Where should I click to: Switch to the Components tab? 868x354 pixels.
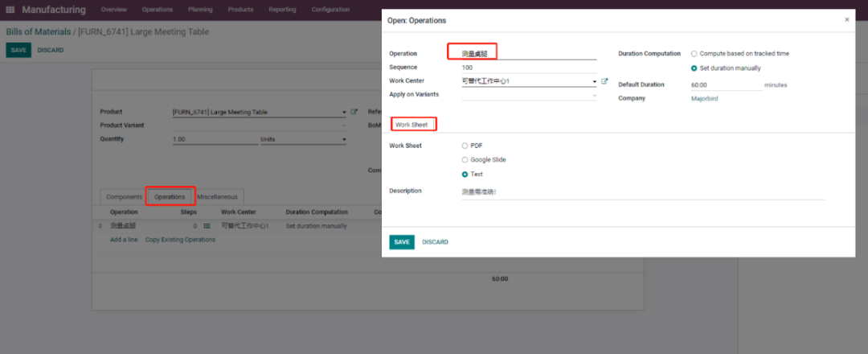pyautogui.click(x=125, y=196)
